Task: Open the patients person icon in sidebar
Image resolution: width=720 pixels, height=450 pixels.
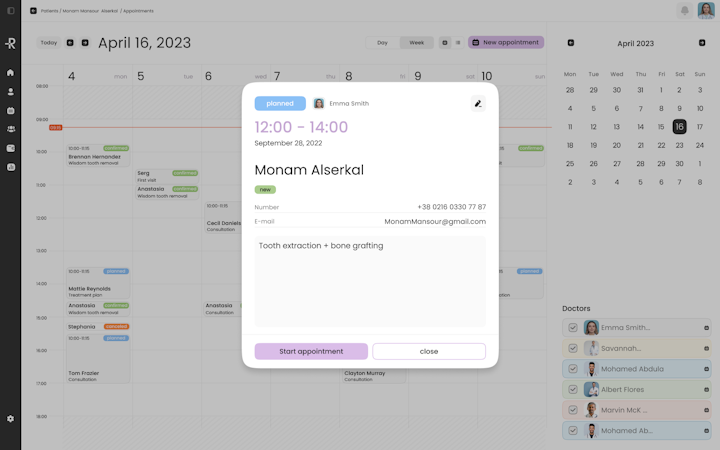Action: tap(11, 92)
